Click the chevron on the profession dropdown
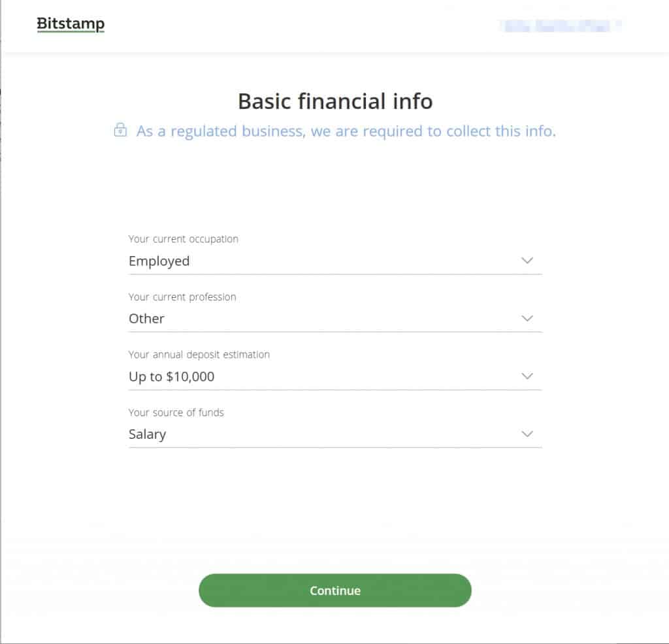669x644 pixels. [527, 318]
